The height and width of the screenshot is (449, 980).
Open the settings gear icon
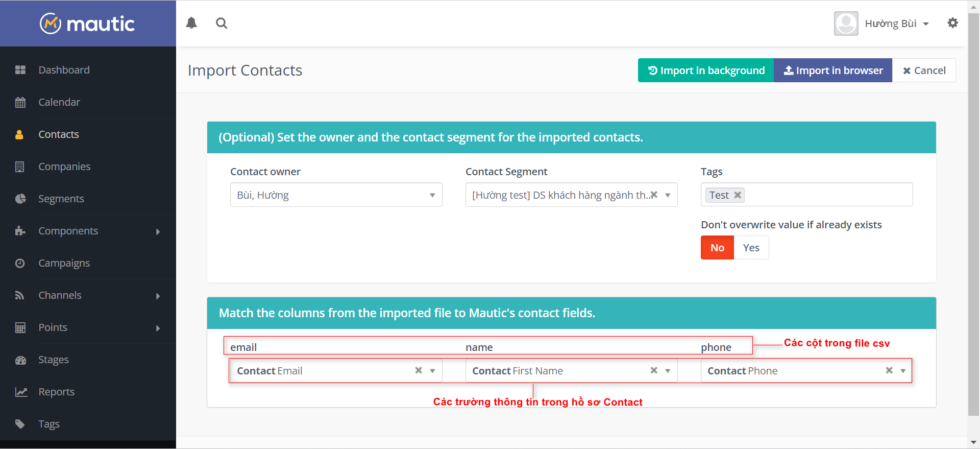coord(952,23)
